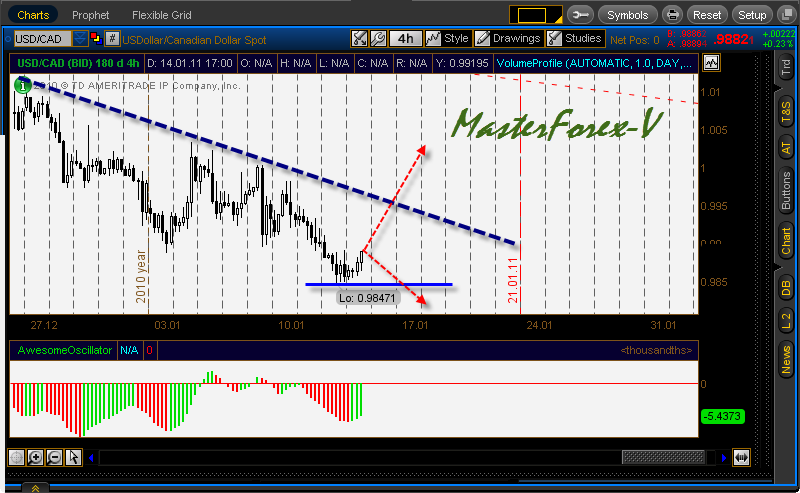Open the Drawings menu
The image size is (800, 493).
(x=508, y=38)
